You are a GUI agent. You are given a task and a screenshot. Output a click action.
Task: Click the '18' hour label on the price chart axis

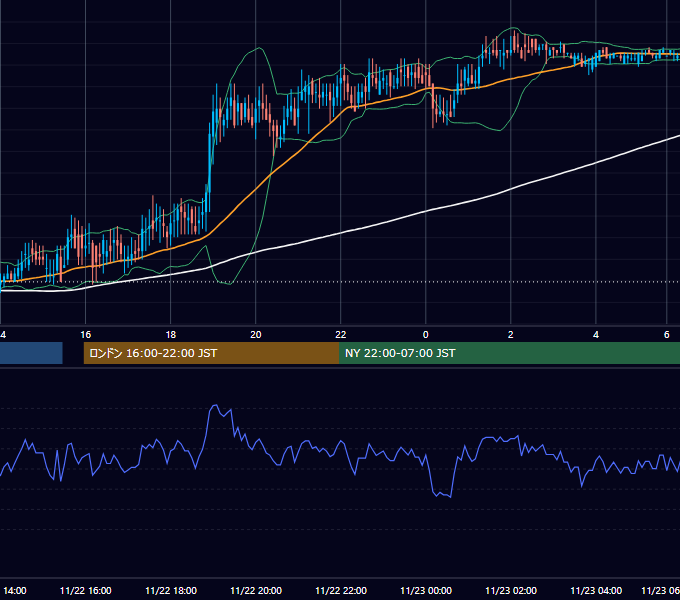click(x=171, y=335)
